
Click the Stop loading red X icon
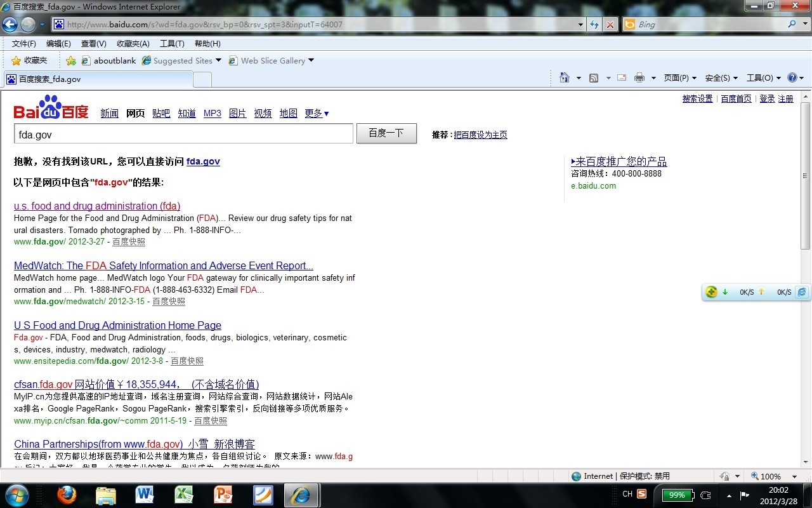[x=610, y=25]
